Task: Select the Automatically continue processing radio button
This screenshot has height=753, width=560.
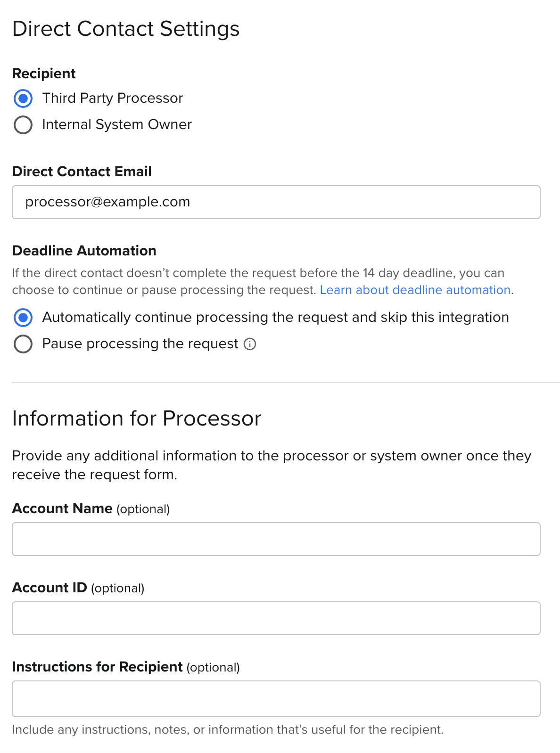Action: click(23, 318)
